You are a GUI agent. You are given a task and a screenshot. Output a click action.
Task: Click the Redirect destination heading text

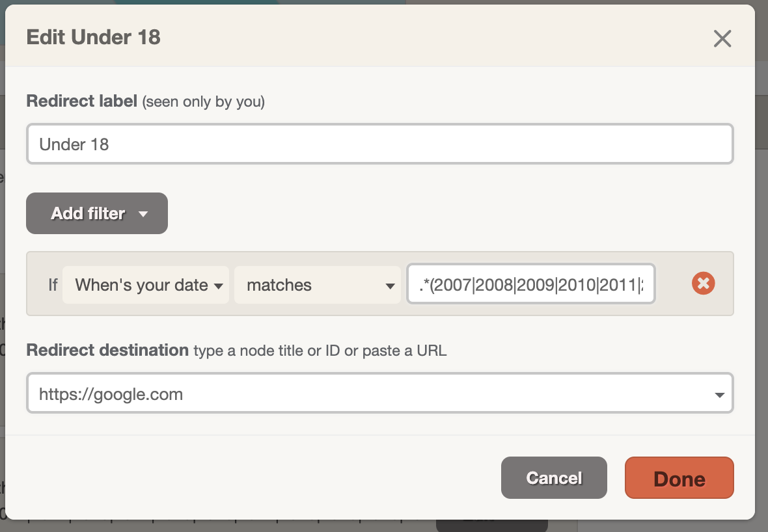coord(107,350)
